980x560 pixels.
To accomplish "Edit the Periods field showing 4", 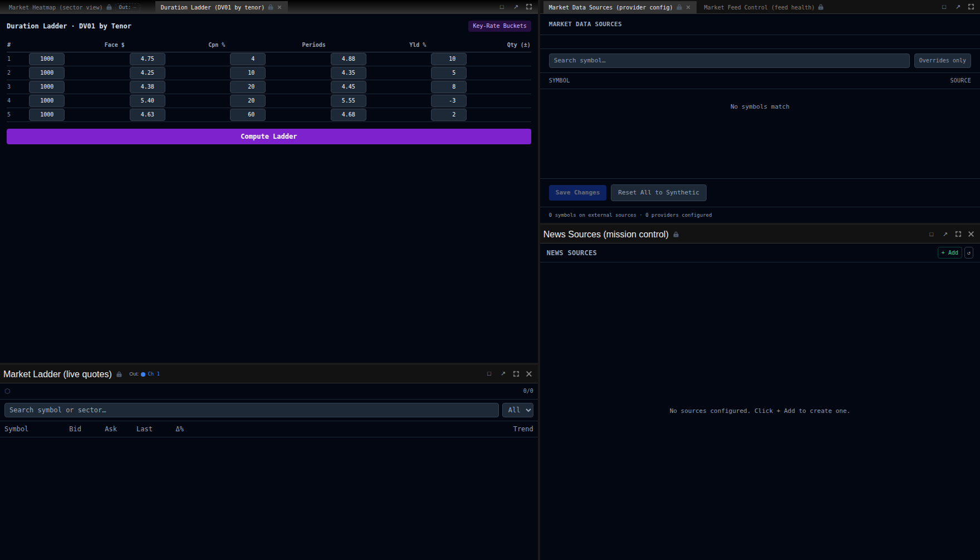I will [248, 59].
